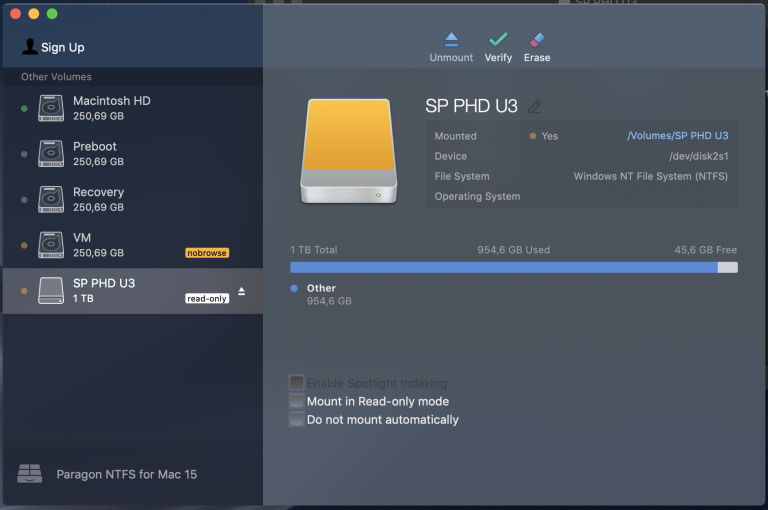Image resolution: width=768 pixels, height=510 pixels.
Task: Click the /dev/disk2s1 device value
Action: pos(698,156)
